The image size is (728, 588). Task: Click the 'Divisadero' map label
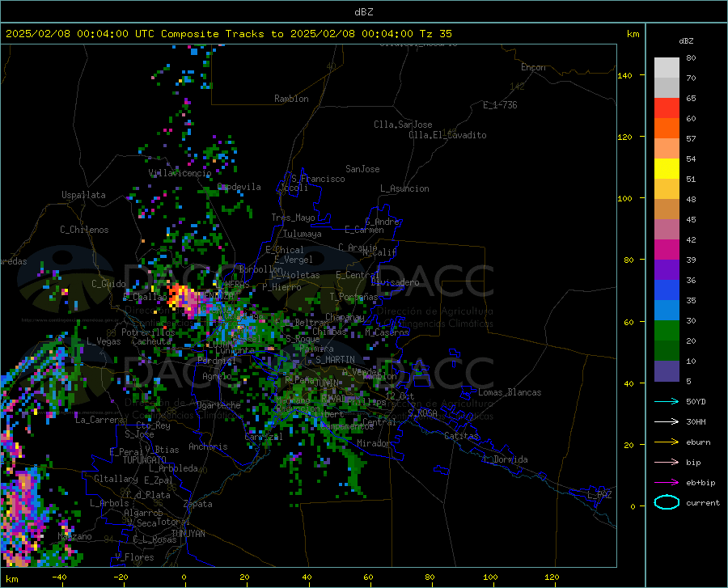point(395,282)
